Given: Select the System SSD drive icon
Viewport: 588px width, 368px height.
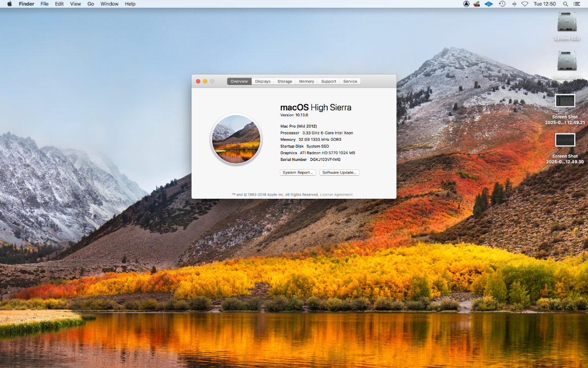Looking at the screenshot, I should pos(567,22).
